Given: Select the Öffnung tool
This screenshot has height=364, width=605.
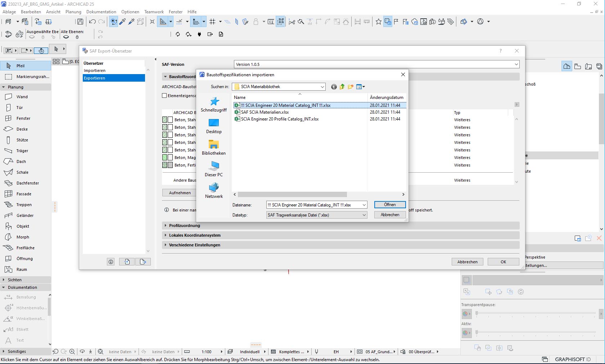Looking at the screenshot, I should coord(25,259).
